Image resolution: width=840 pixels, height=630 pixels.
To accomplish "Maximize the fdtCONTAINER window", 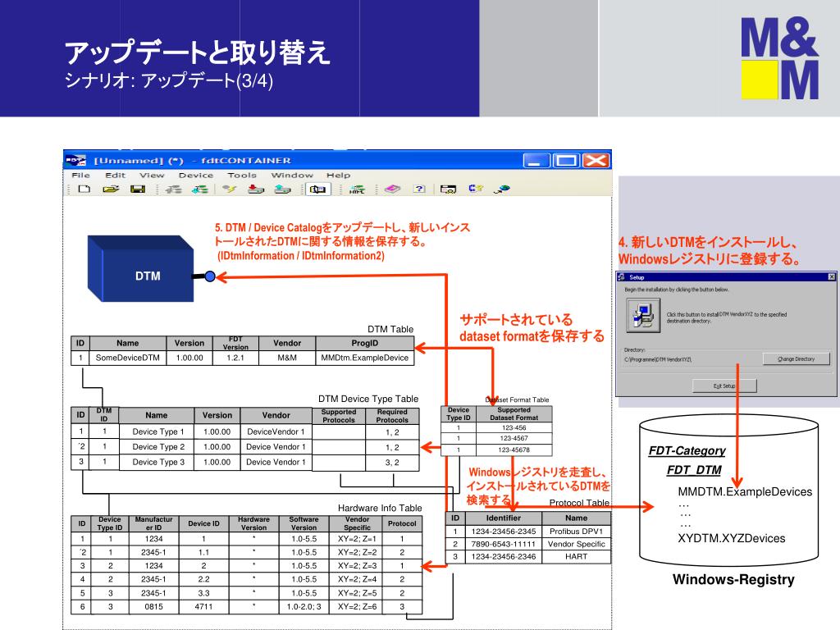I will (566, 160).
